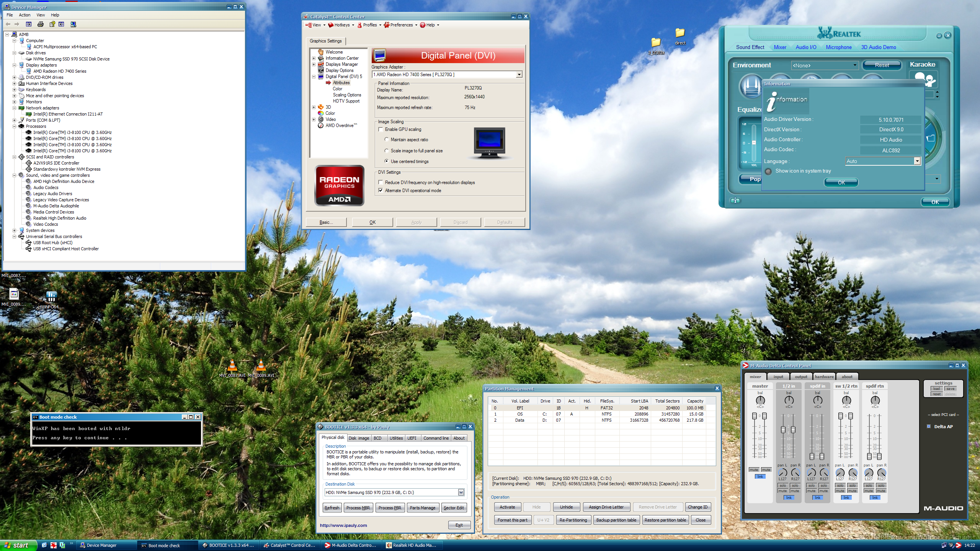Select the EFI partition row in table

click(519, 408)
